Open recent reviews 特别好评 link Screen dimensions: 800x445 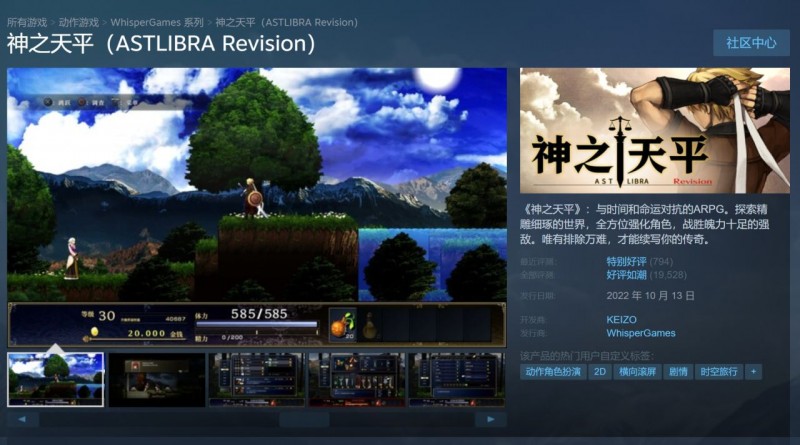626,262
